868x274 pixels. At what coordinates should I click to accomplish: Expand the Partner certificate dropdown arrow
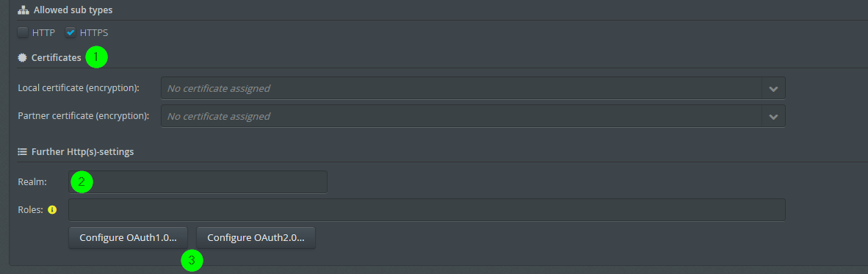773,116
